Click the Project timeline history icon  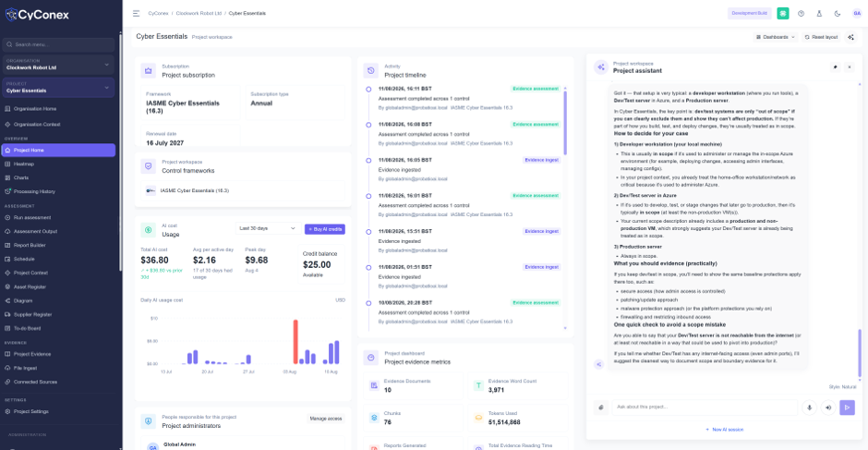point(371,70)
